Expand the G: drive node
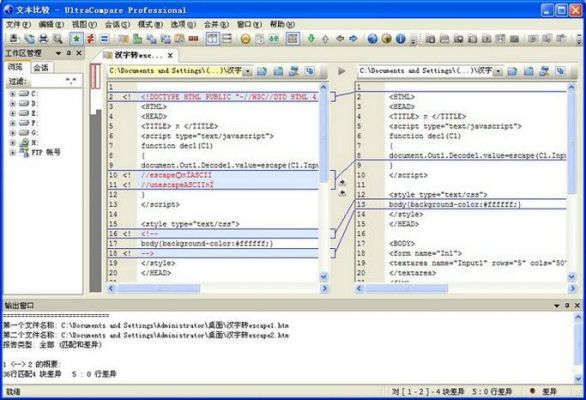 [x=13, y=133]
